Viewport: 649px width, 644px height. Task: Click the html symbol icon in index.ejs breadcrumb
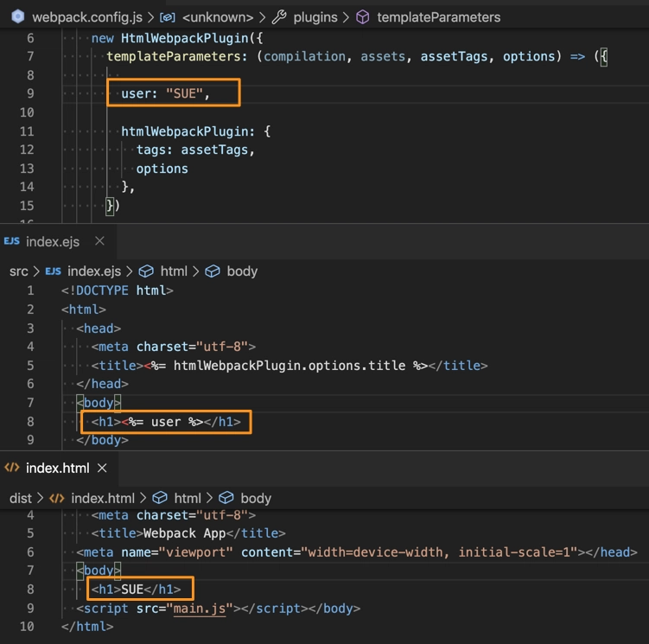(146, 271)
